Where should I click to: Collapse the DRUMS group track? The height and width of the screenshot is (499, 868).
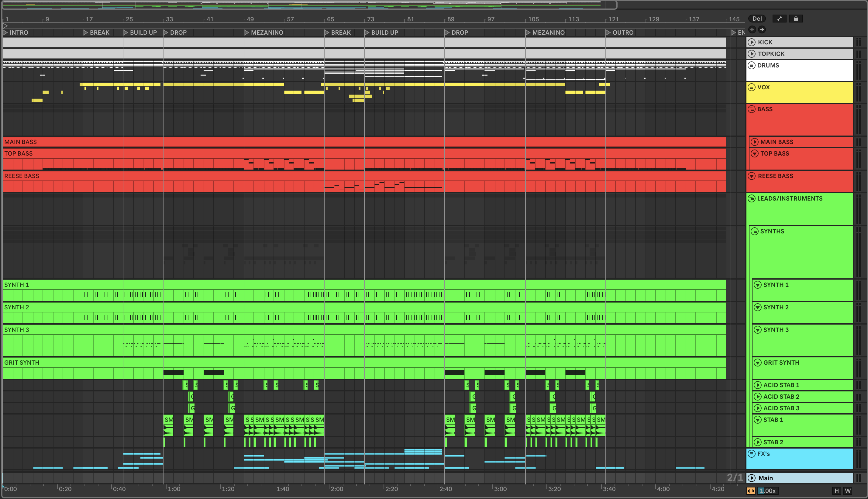click(752, 65)
